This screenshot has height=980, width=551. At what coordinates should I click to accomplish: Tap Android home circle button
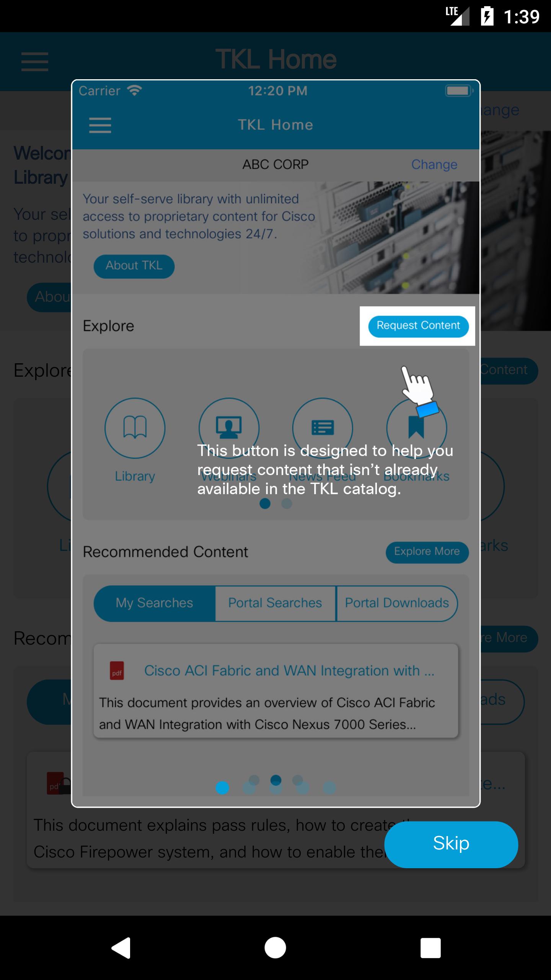(275, 948)
